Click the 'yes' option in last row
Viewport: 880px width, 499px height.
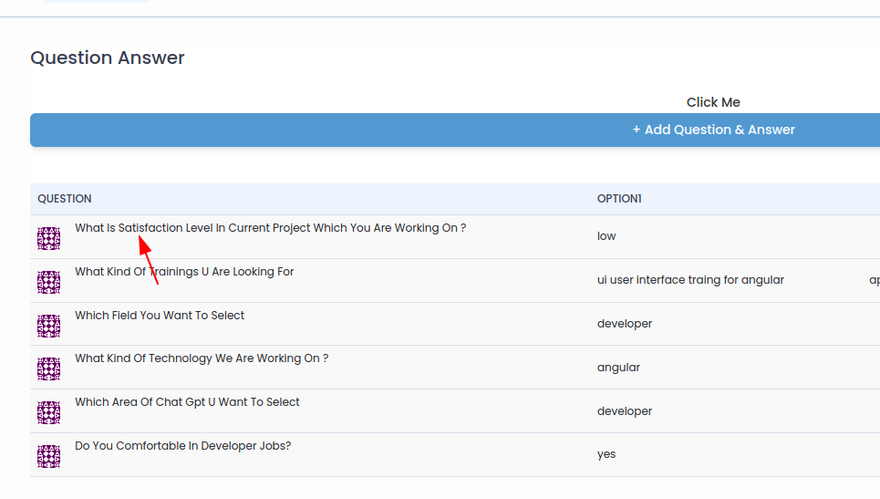(606, 455)
